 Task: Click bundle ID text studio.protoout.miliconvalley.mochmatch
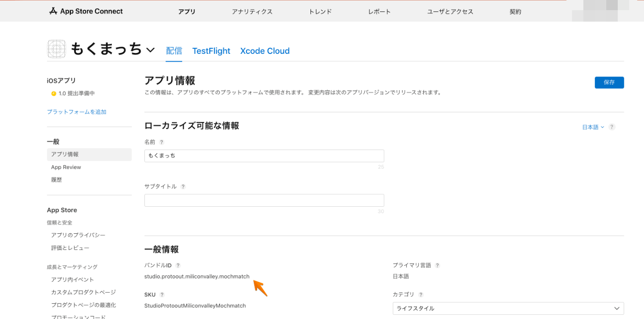(x=197, y=277)
